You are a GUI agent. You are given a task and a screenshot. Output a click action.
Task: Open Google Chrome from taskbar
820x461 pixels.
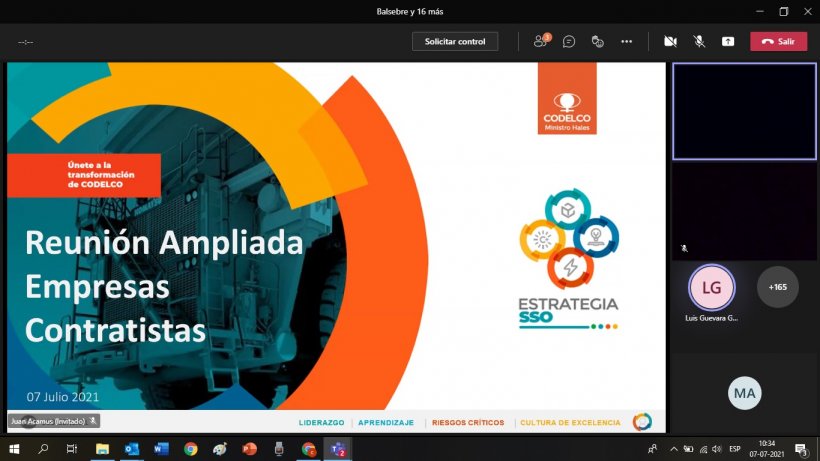[x=191, y=448]
